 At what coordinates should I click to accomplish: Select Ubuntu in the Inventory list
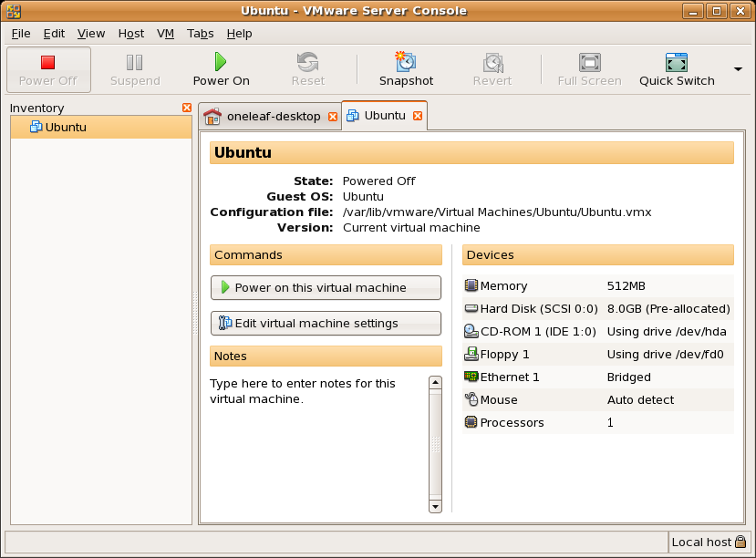point(101,128)
